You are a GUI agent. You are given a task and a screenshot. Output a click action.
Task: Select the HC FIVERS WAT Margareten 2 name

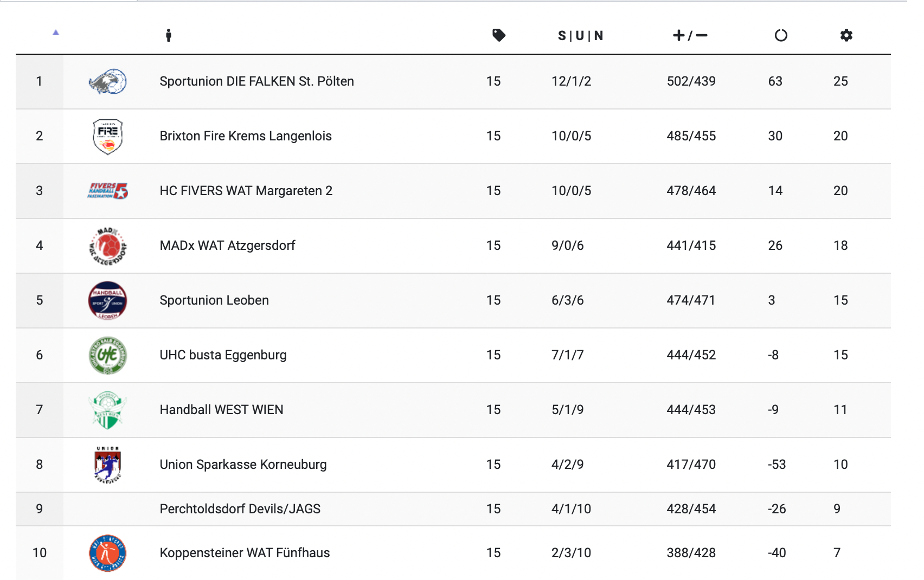[246, 191]
